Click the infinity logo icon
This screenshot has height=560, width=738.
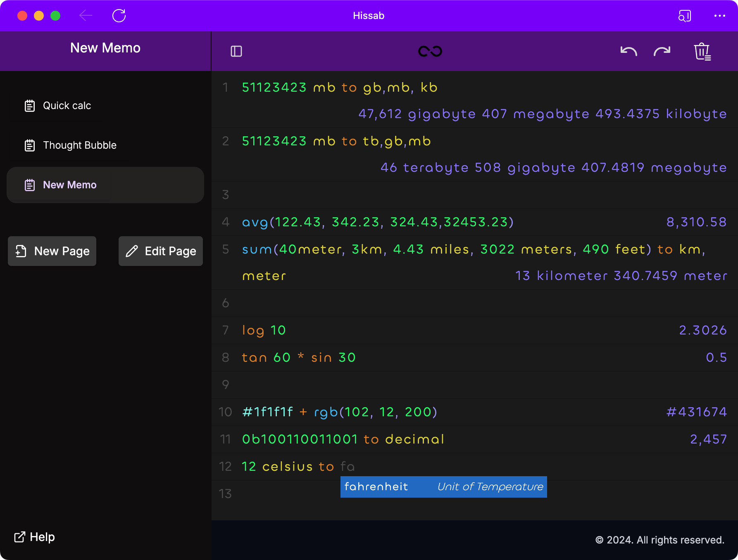430,51
